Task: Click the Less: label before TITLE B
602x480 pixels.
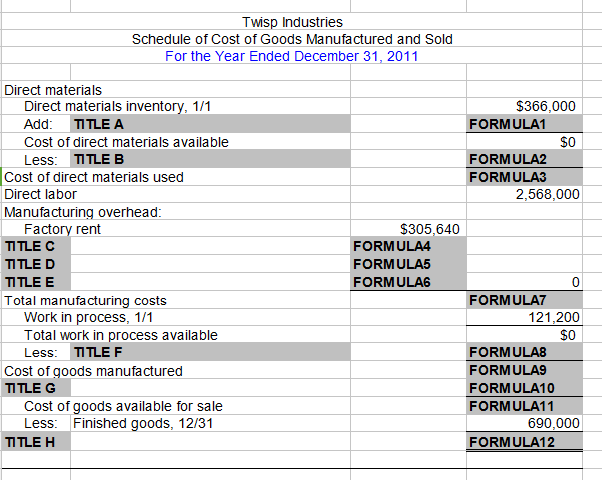Action: [x=41, y=160]
